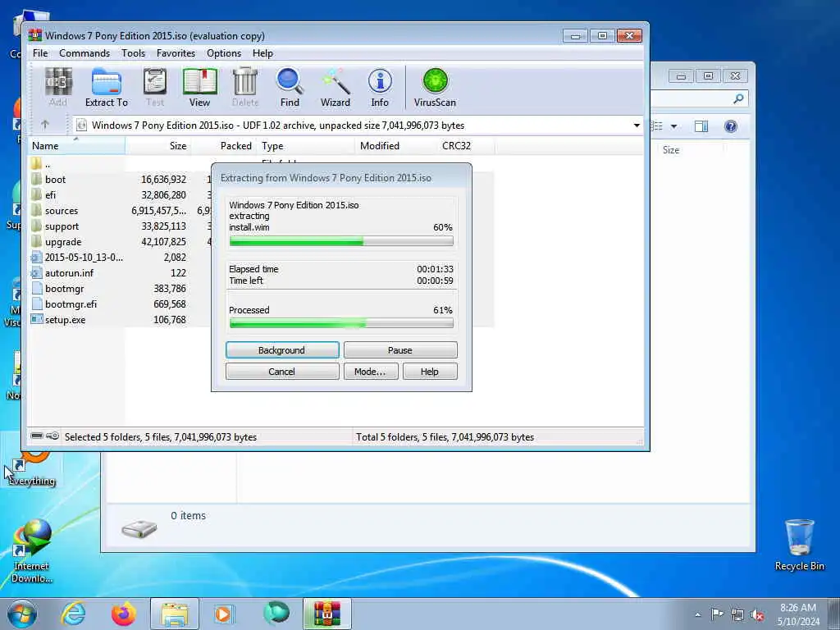Open the media player taskbar icon
The image size is (840, 630).
[x=224, y=614]
